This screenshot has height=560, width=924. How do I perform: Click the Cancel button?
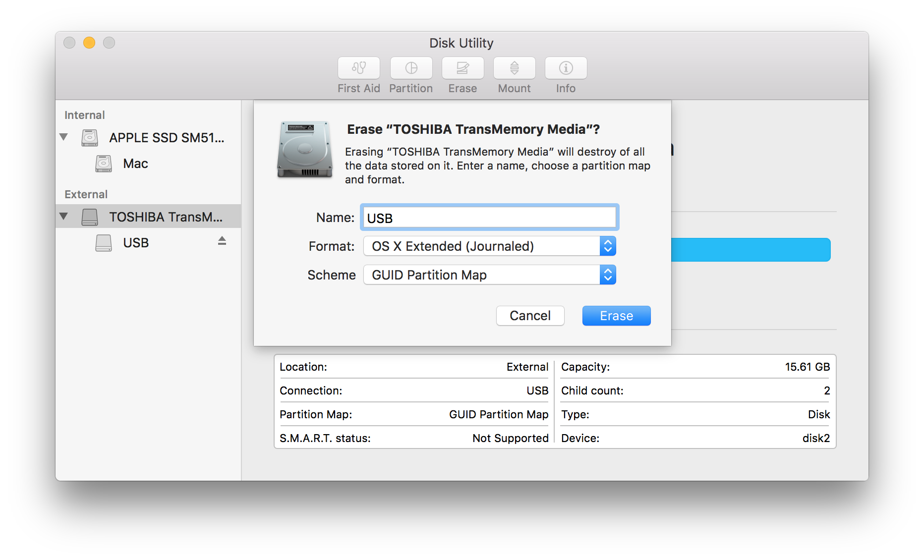[x=530, y=316]
